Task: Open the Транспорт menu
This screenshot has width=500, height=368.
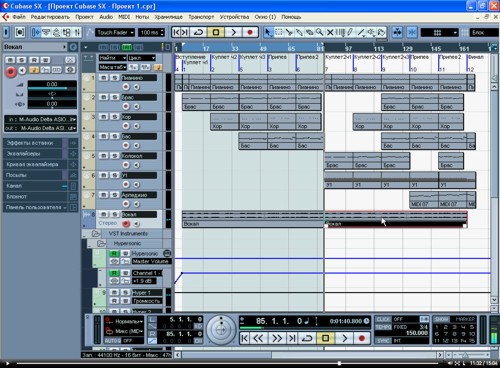Action: click(x=201, y=17)
